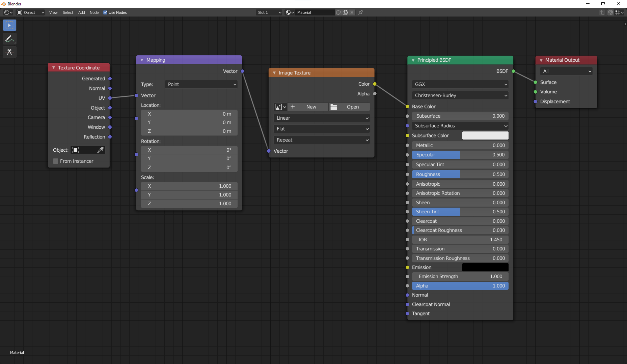Open the GGX distribution dropdown
This screenshot has width=627, height=364.
point(460,84)
